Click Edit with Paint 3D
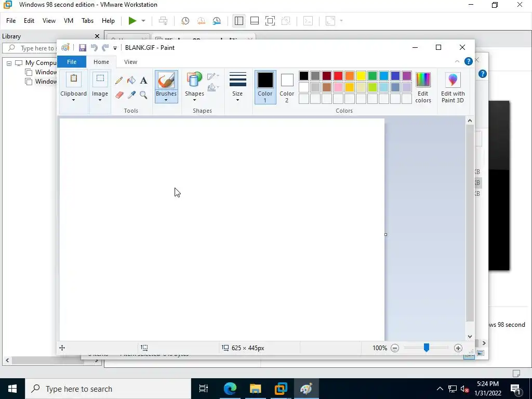This screenshot has height=399, width=532. [453, 87]
